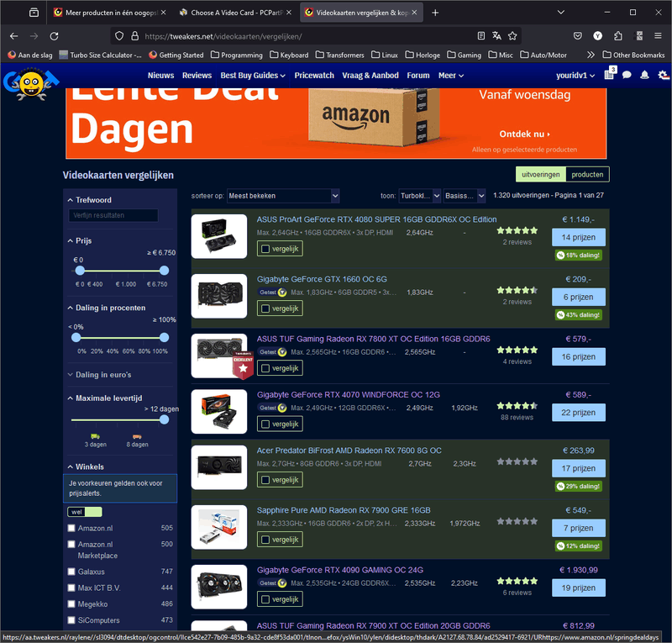672x643 pixels.
Task: Click 'Ontdek nu' in Amazon banner
Action: coord(524,134)
